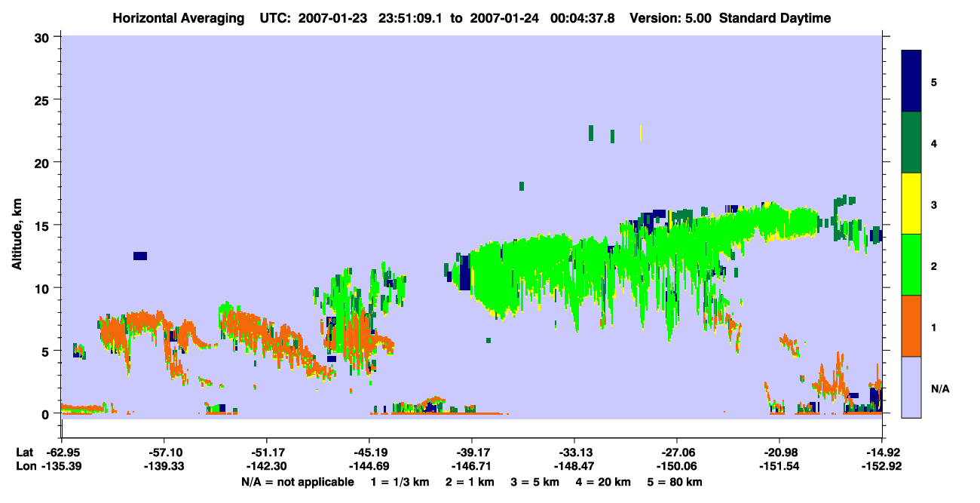980x503 pixels.
Task: Click the small dark green feature near 18 km altitude
Action: click(x=522, y=186)
